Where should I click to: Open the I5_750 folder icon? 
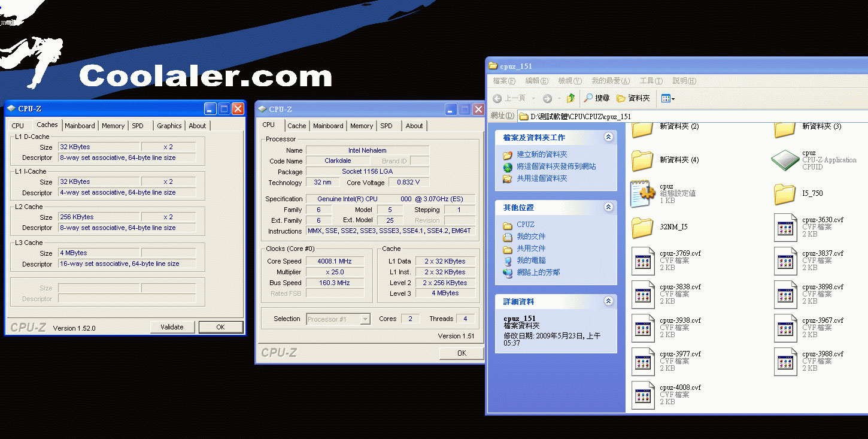coord(785,193)
